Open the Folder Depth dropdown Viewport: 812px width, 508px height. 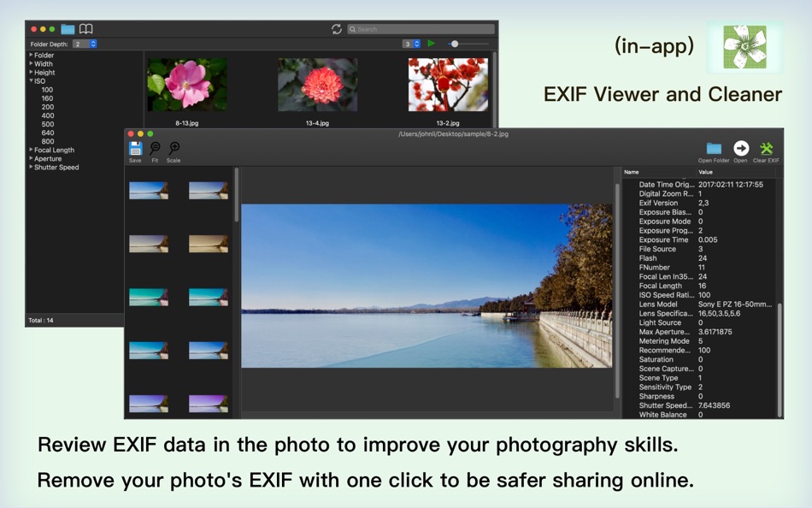85,44
